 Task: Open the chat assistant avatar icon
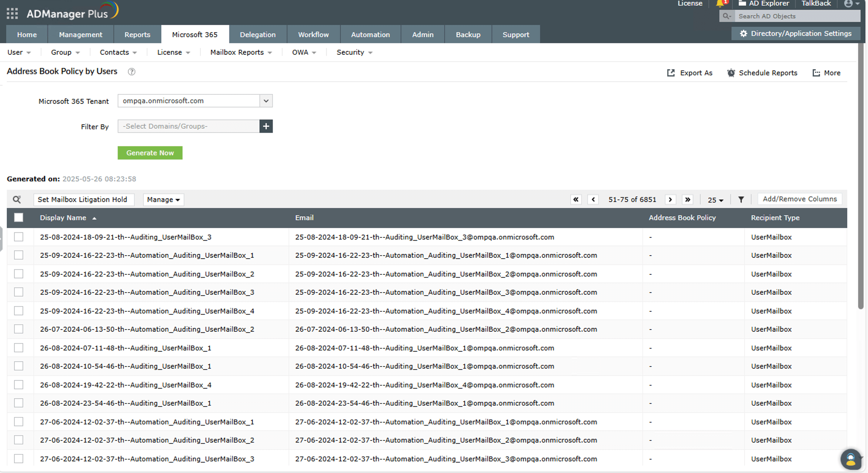click(x=850, y=459)
